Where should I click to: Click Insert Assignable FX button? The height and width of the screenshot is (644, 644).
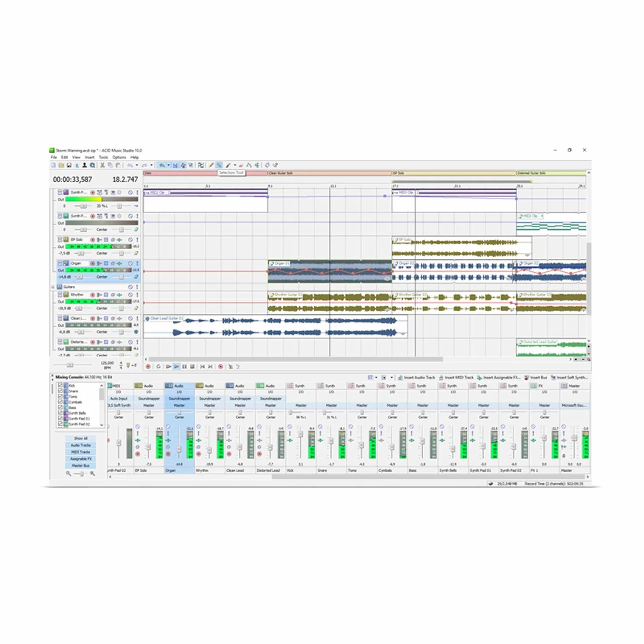click(x=499, y=377)
